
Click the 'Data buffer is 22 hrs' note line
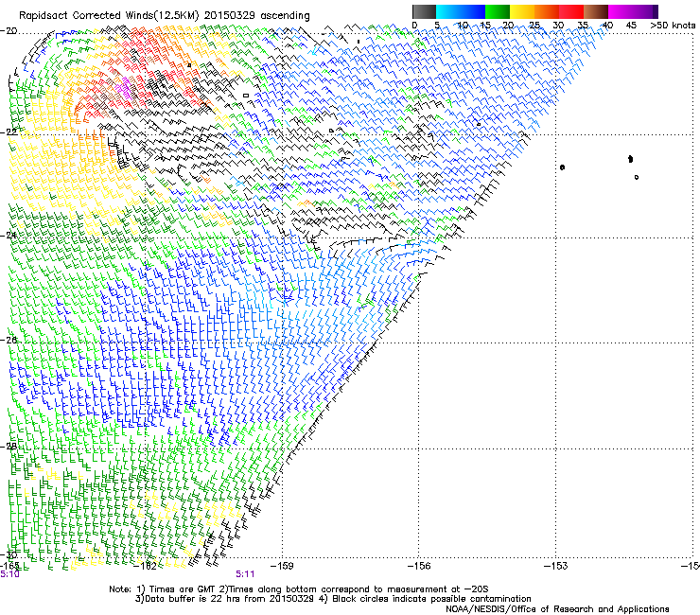(333, 599)
